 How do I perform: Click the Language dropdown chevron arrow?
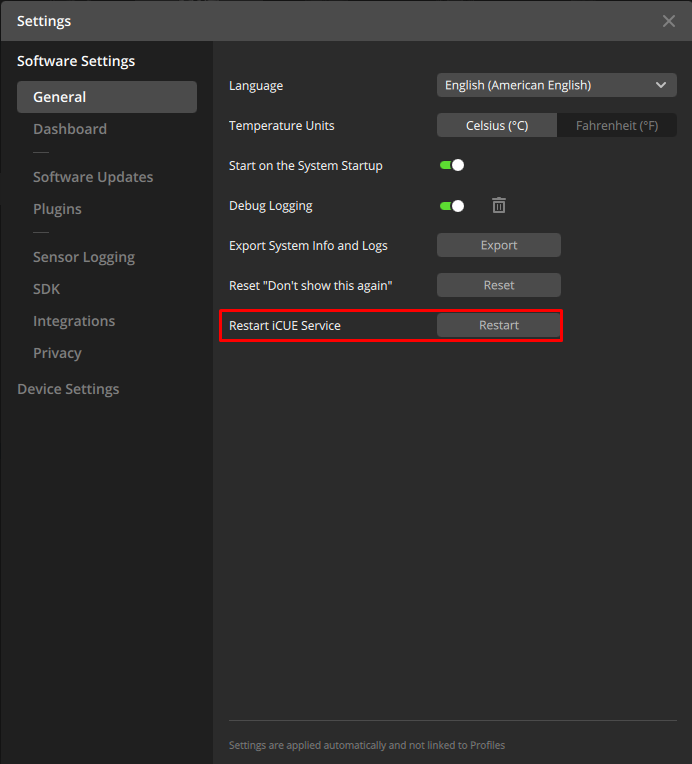coord(661,85)
